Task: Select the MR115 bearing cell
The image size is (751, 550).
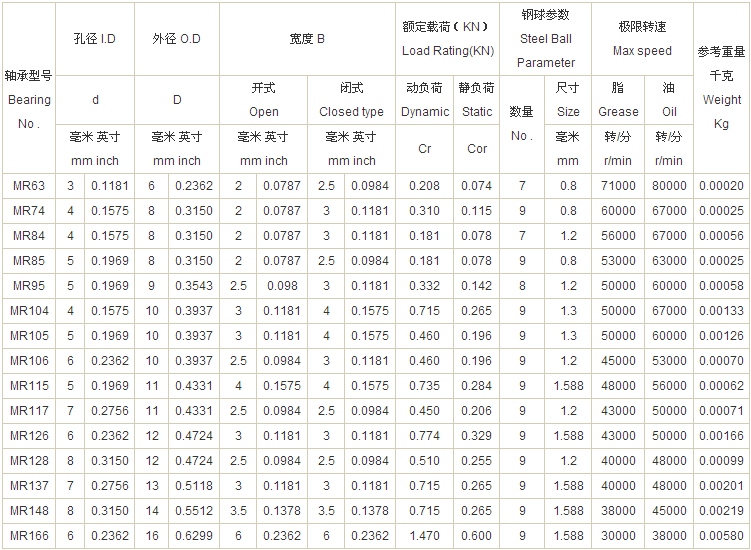Action: pos(29,386)
